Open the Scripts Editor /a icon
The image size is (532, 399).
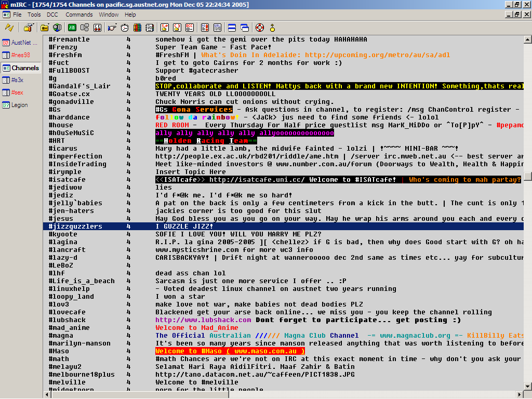point(72,28)
